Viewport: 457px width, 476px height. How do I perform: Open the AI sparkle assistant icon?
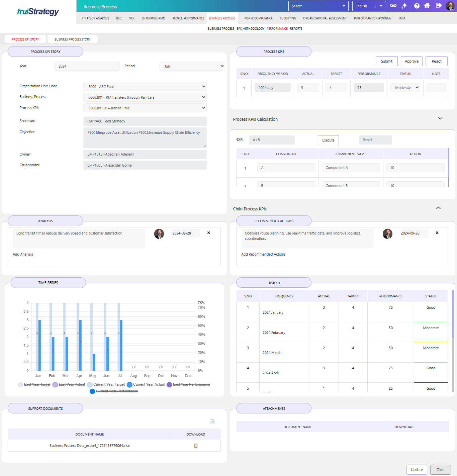click(x=404, y=6)
